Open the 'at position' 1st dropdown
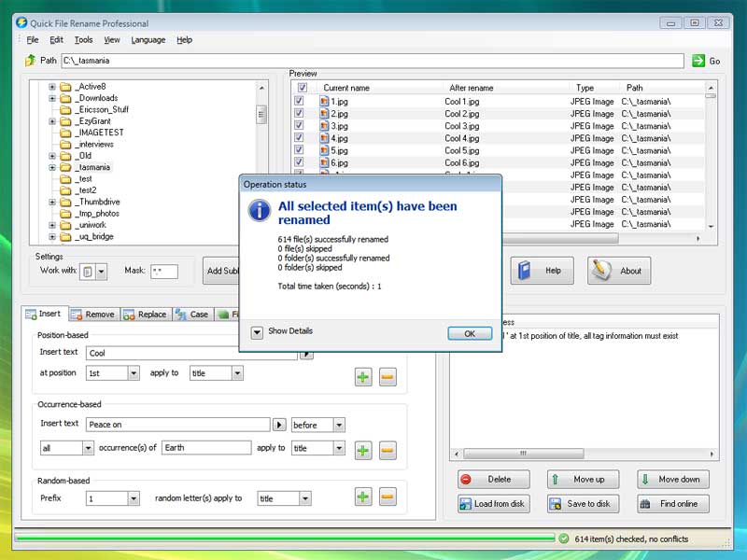 134,373
